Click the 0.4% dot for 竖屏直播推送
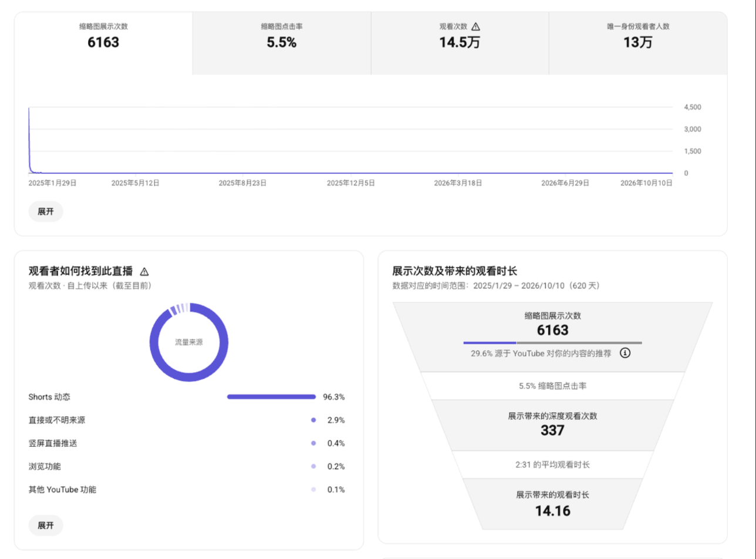The height and width of the screenshot is (559, 756). pyautogui.click(x=313, y=443)
